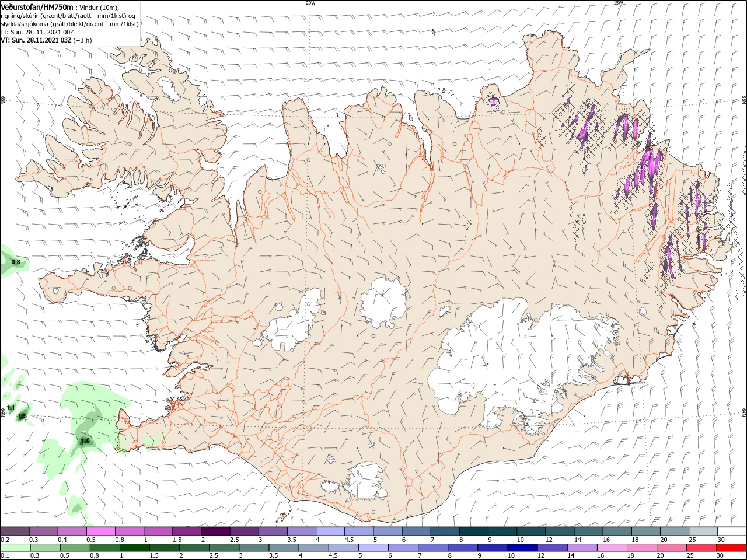The width and height of the screenshot is (747, 560).
Task: Pick the dark blue 10–12 rain swatch
Action: point(521,548)
